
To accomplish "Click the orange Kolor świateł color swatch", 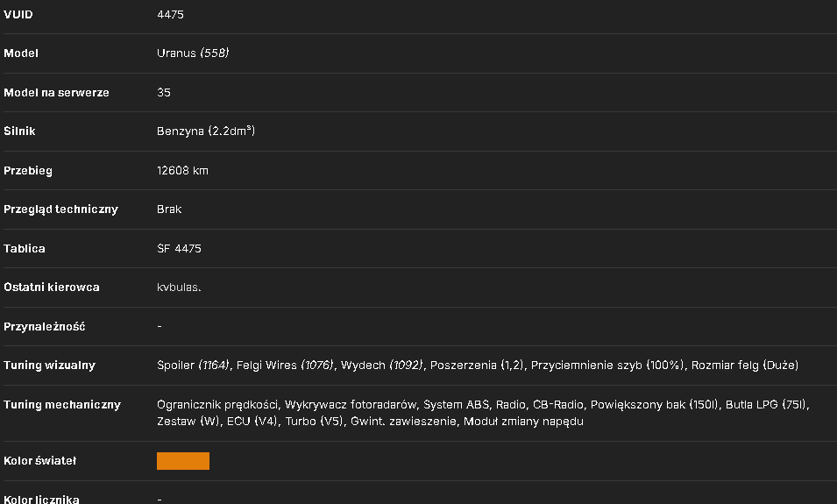I will click(x=183, y=461).
